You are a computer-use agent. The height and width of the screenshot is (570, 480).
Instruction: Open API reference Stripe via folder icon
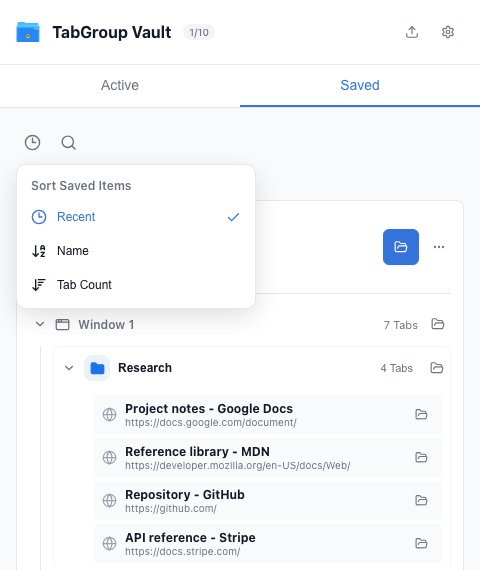421,543
